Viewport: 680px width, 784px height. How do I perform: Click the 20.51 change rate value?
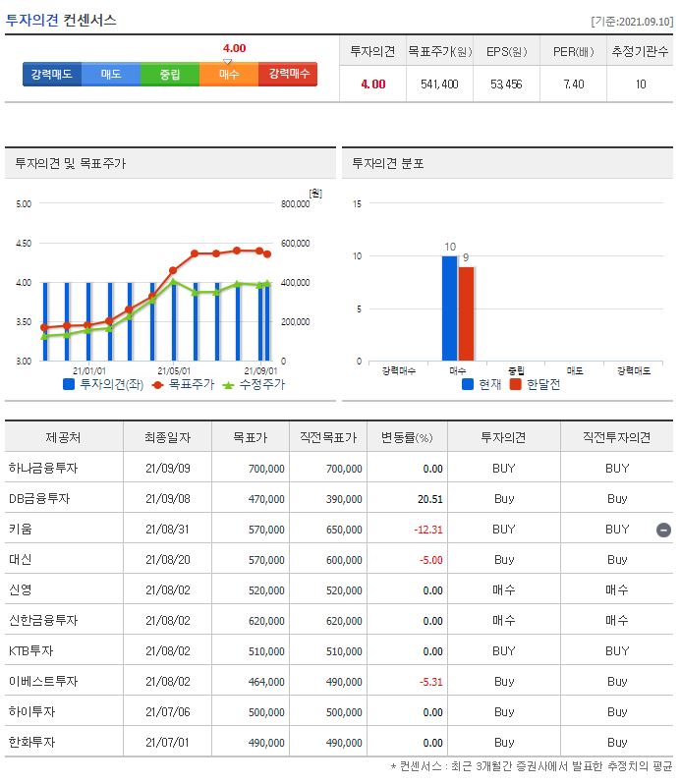[430, 499]
